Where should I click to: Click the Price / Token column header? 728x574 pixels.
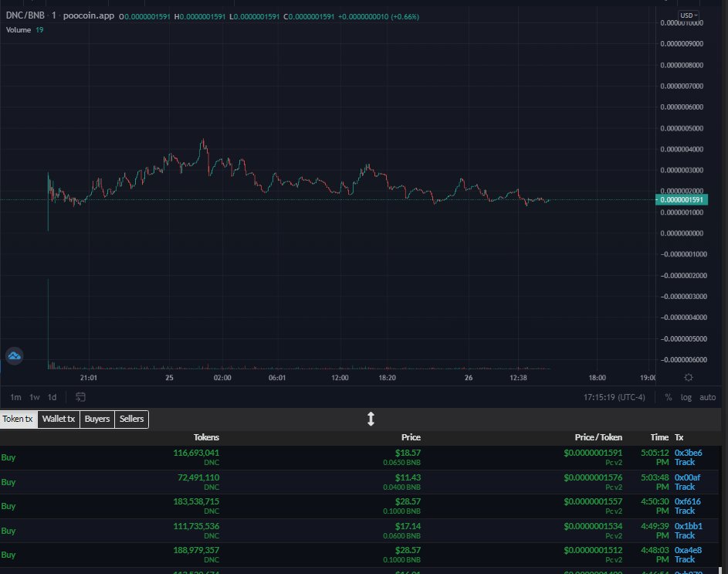tap(598, 437)
